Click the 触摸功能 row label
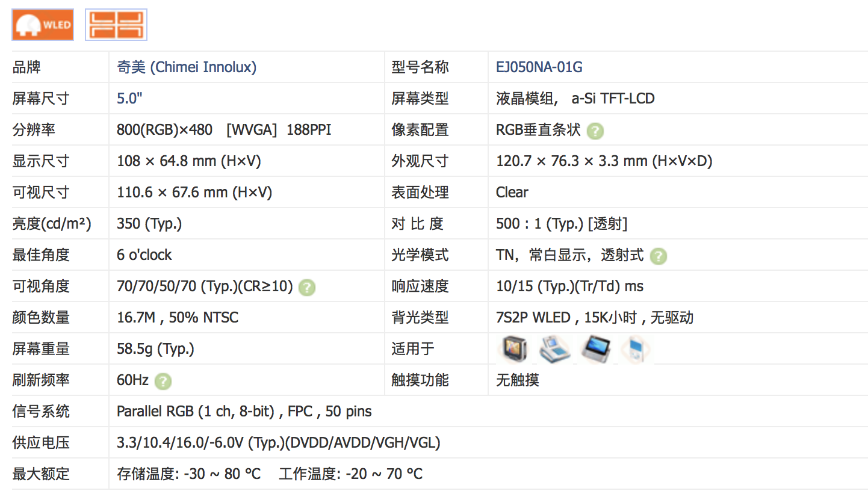The height and width of the screenshot is (491, 868). click(420, 380)
